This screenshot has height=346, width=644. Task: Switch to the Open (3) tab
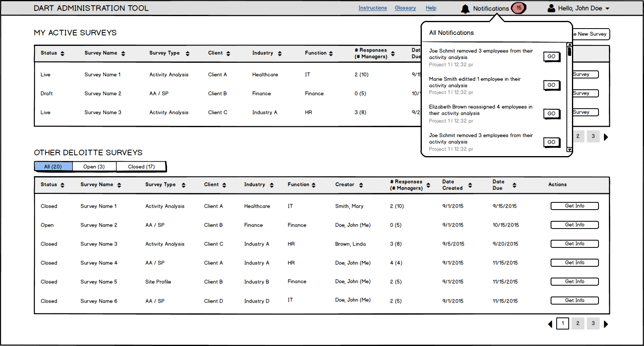pyautogui.click(x=94, y=167)
